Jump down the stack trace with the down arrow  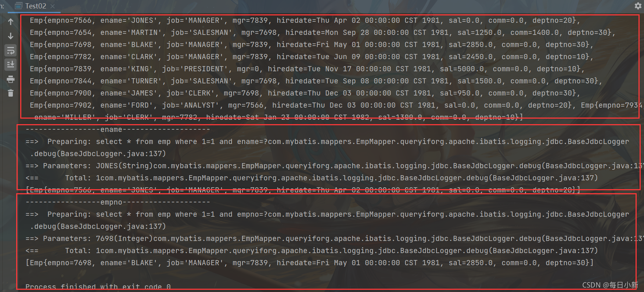point(11,36)
